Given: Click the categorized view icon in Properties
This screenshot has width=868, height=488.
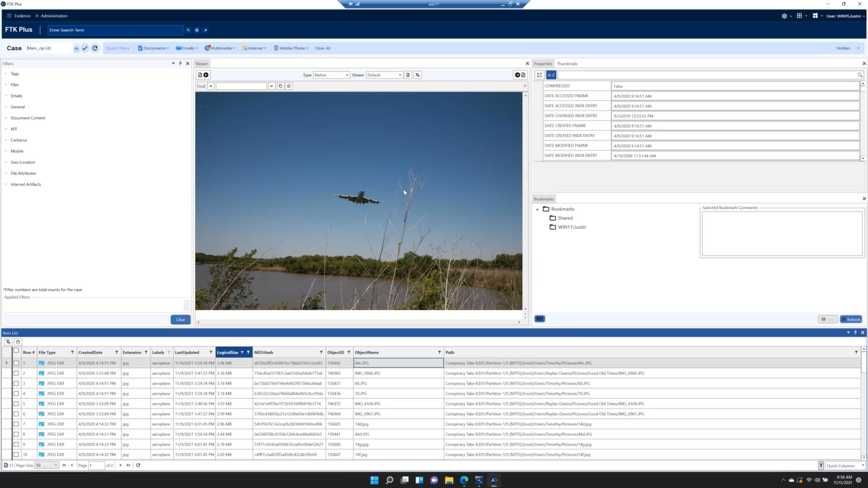Looking at the screenshot, I should point(539,75).
